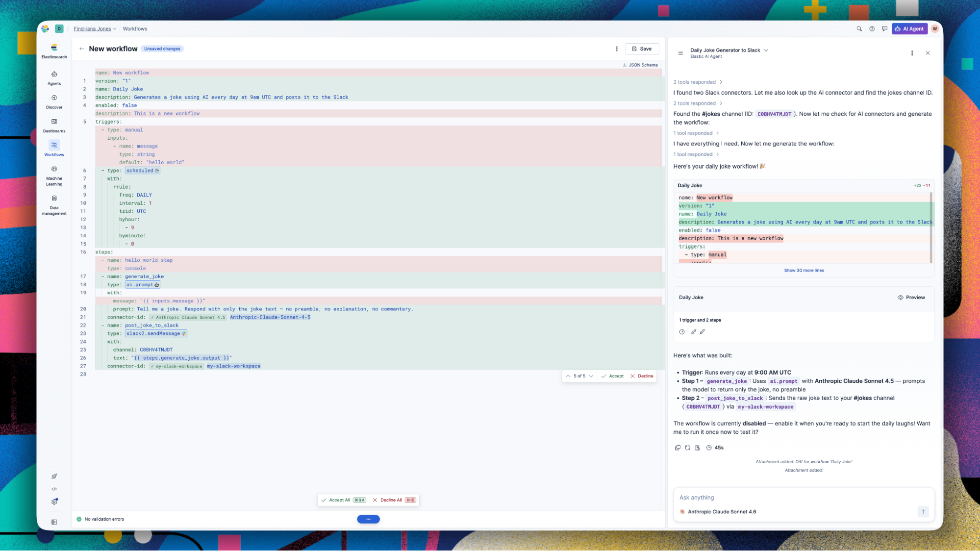Copy the agent response
The image size is (980, 551).
point(678,448)
